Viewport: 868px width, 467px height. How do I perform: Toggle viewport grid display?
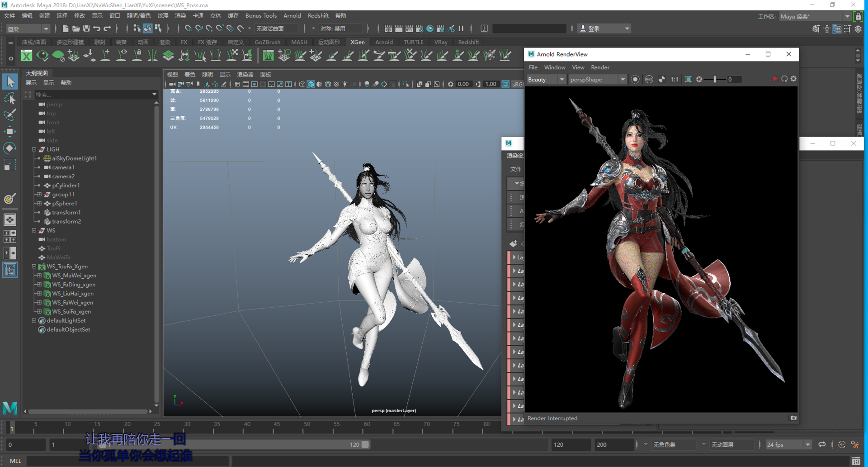[x=237, y=84]
